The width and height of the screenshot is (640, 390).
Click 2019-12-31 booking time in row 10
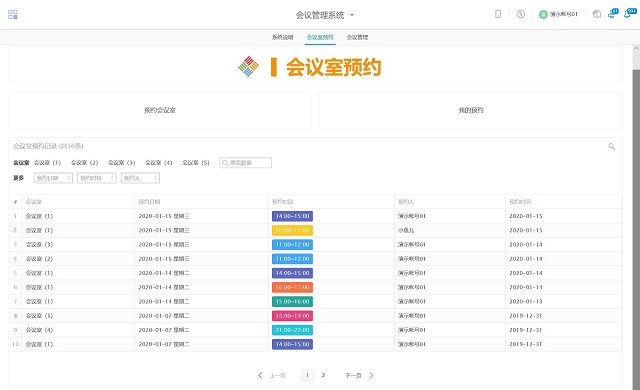[526, 344]
